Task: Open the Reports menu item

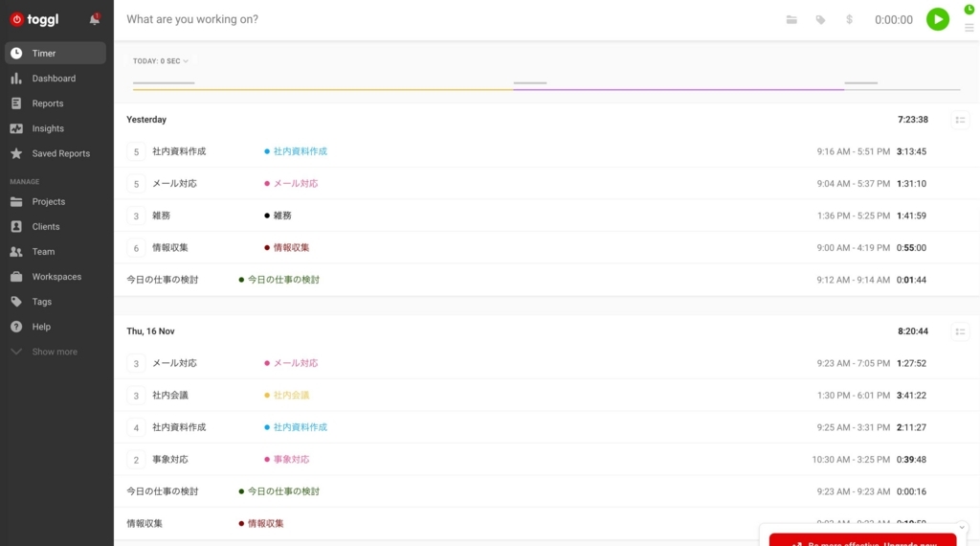Action: 56,103
